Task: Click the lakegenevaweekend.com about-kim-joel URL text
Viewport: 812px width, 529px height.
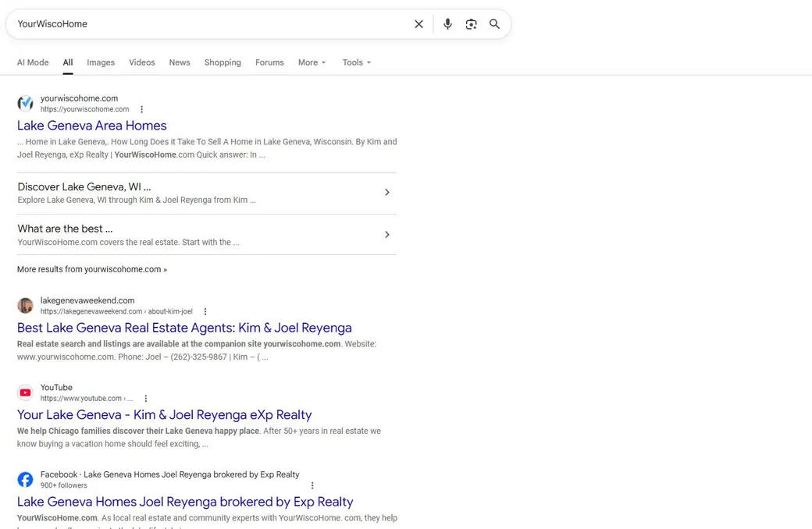Action: (116, 311)
